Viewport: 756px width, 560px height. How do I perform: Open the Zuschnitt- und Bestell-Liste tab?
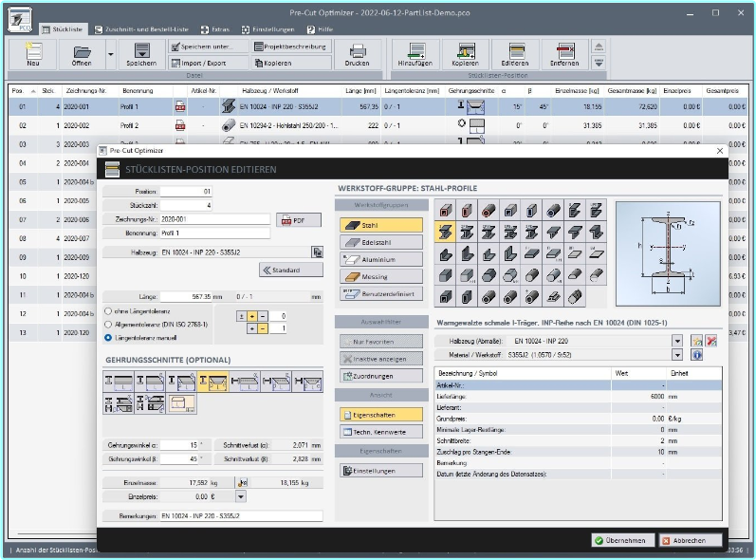point(141,29)
